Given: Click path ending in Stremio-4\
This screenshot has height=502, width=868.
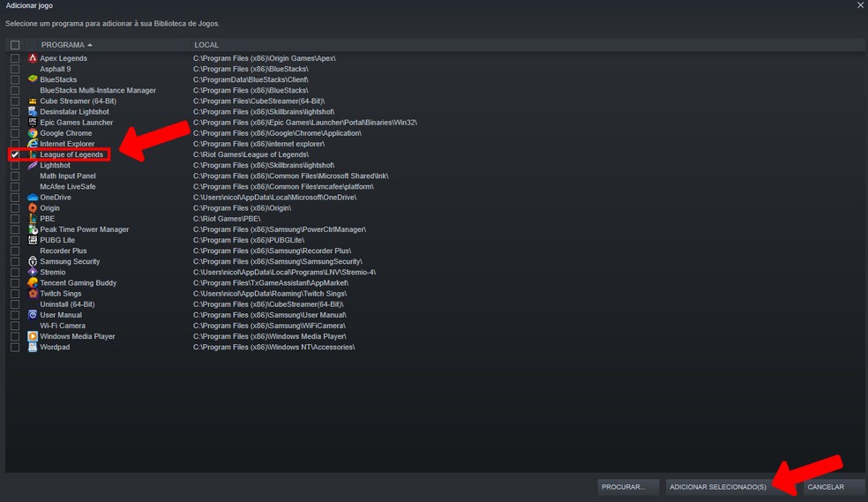Looking at the screenshot, I should click(x=284, y=273).
